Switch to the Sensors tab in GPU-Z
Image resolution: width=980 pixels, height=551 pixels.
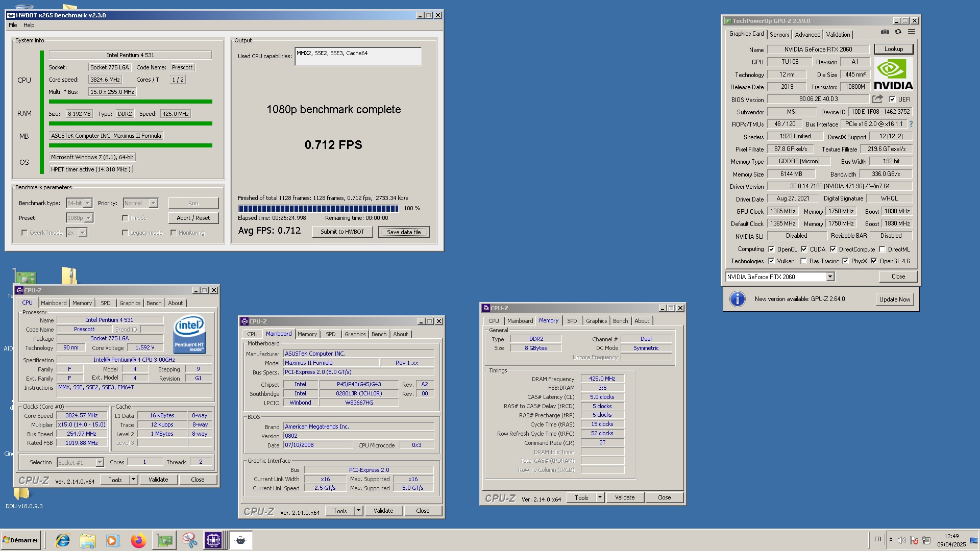coord(779,35)
